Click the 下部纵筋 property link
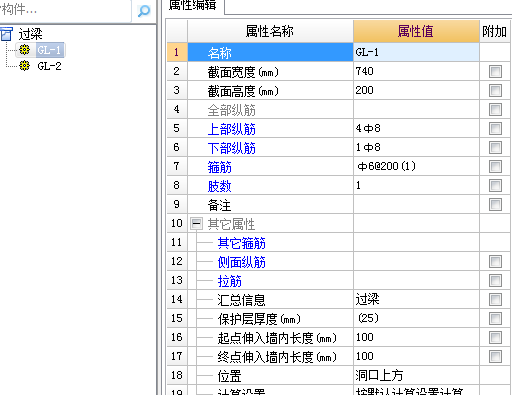512x395 pixels. click(232, 148)
